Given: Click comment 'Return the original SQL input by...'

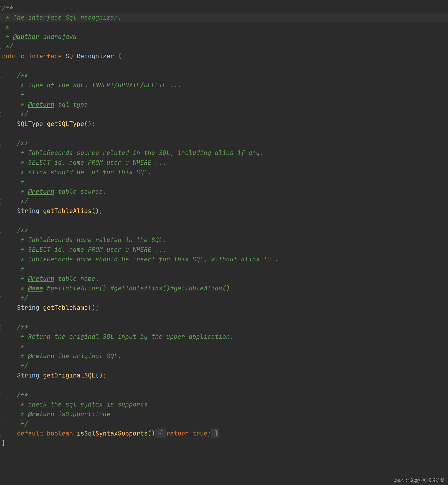Looking at the screenshot, I should [131, 337].
